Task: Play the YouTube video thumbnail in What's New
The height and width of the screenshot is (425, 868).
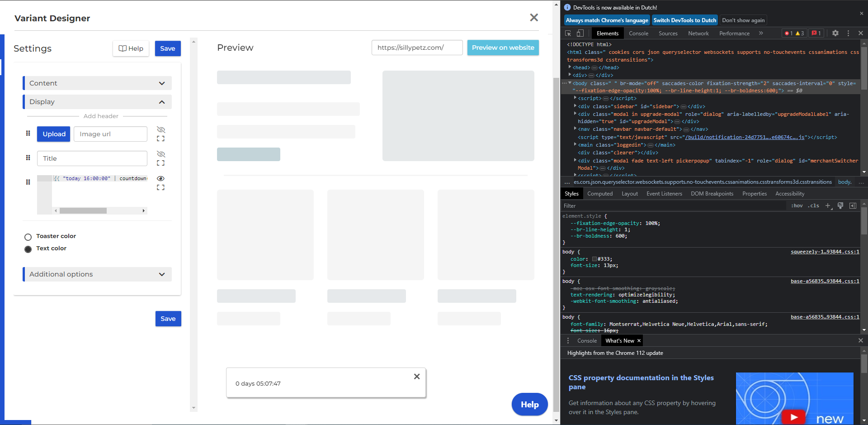Action: [x=794, y=417]
